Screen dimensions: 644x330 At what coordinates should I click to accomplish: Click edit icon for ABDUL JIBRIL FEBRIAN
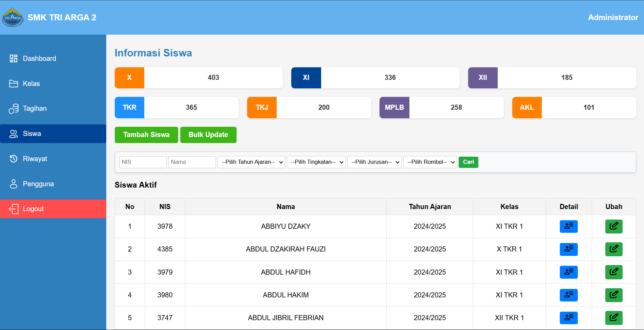pyautogui.click(x=613, y=318)
